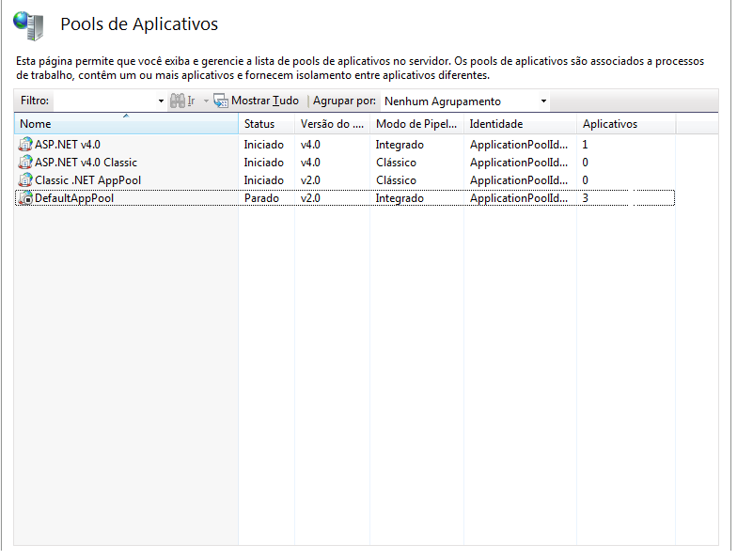The image size is (737, 560).
Task: Click Iniciado status of ASP.NET v4.0
Action: pos(263,145)
